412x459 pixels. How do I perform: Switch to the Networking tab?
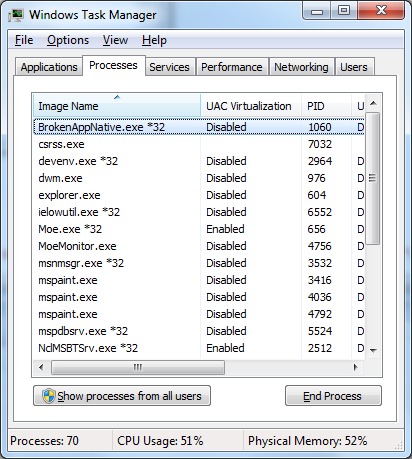tap(301, 67)
